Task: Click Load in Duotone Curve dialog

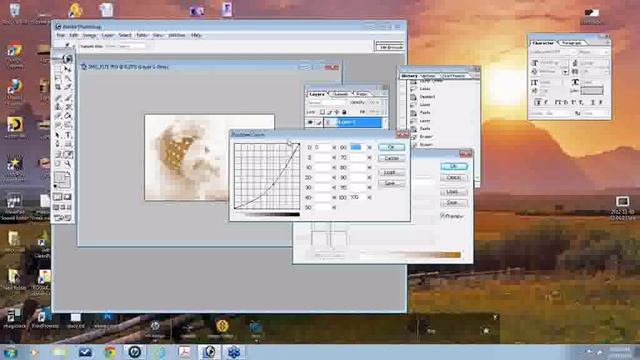Action: click(x=391, y=172)
